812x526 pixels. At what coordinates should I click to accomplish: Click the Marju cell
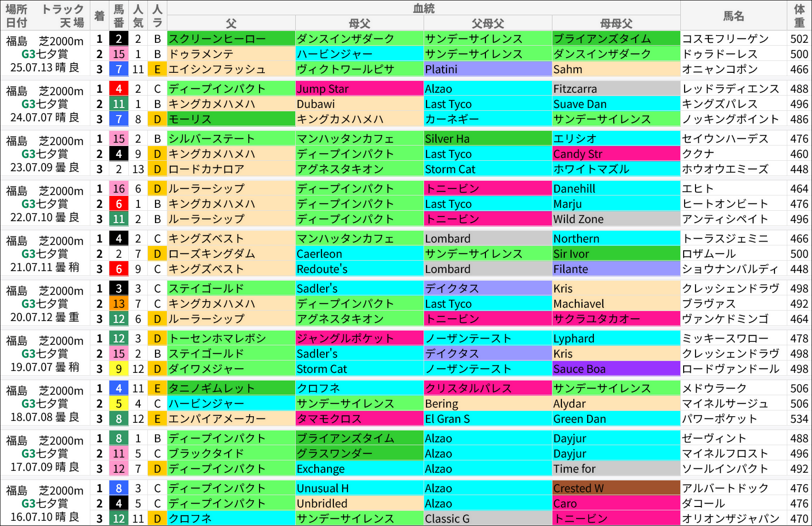pyautogui.click(x=616, y=204)
